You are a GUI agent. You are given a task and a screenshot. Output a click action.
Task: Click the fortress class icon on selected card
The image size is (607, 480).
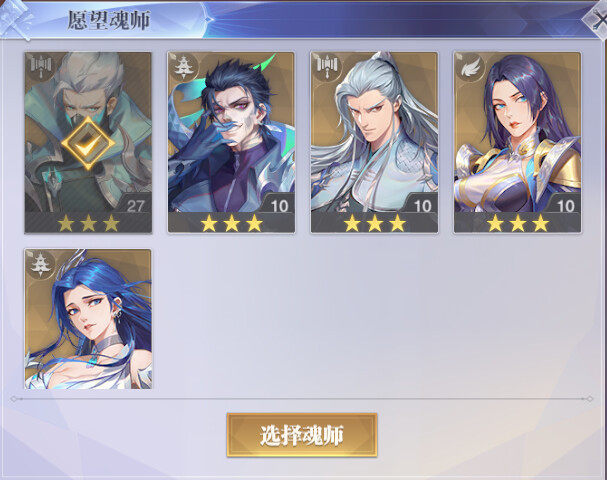coord(40,66)
